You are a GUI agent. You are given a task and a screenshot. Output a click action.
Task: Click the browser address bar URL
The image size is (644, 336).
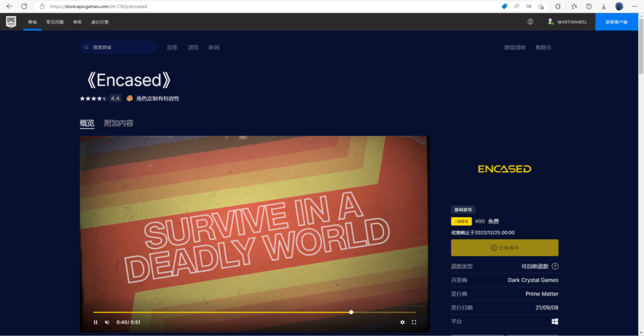[x=98, y=6]
